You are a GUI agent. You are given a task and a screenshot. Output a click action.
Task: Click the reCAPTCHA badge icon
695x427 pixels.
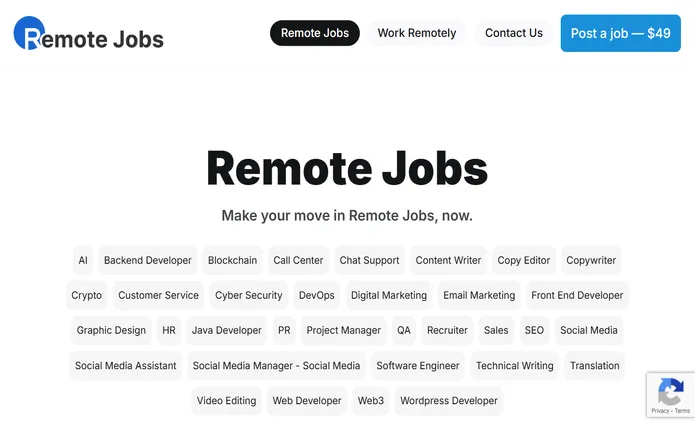click(671, 391)
